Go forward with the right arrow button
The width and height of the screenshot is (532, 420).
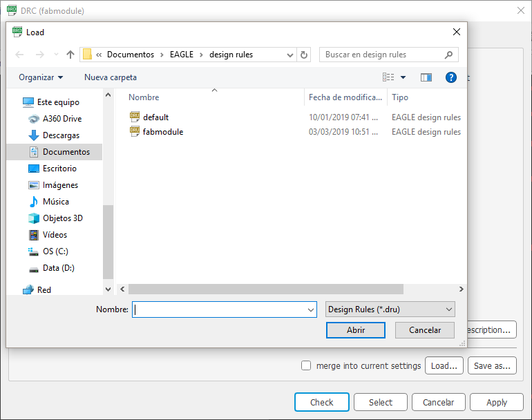tap(39, 55)
